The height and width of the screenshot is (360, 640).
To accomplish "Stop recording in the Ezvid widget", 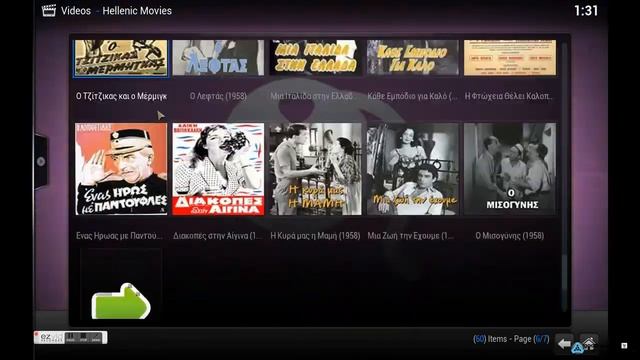I will pos(83,337).
